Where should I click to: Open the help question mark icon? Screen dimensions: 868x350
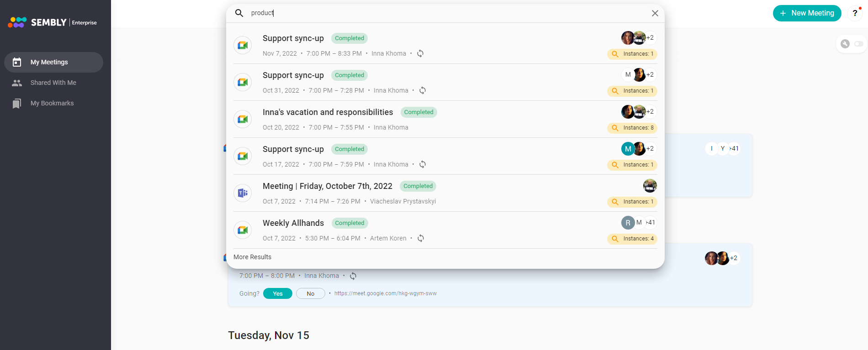point(855,13)
